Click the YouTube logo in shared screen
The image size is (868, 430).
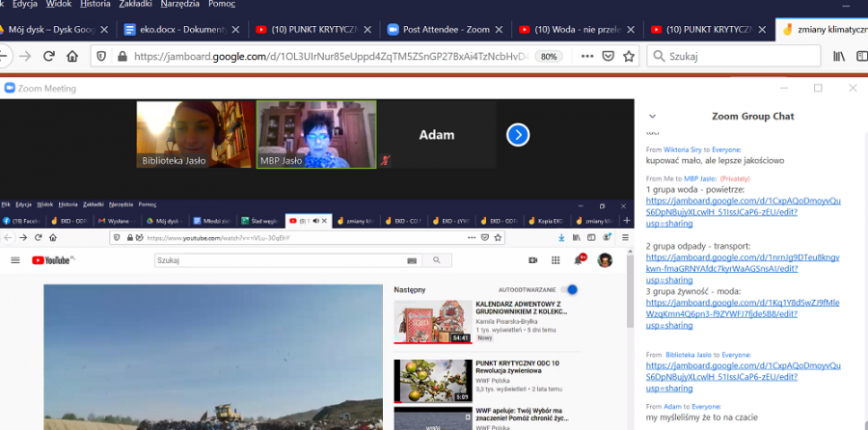(x=53, y=260)
